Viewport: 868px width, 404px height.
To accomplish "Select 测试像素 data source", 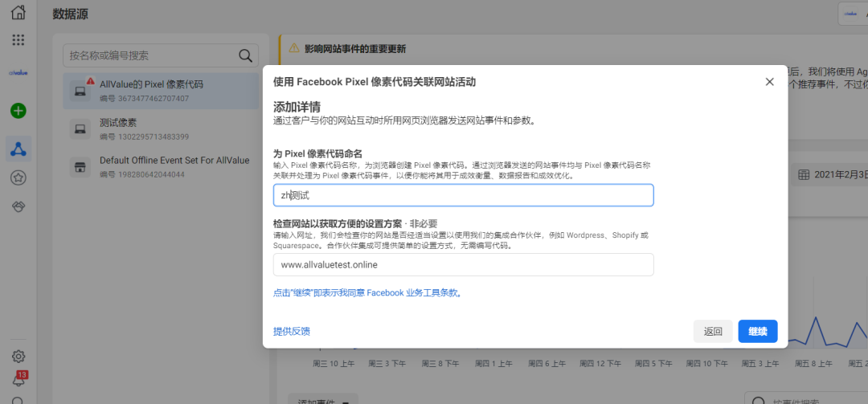I will tap(161, 129).
